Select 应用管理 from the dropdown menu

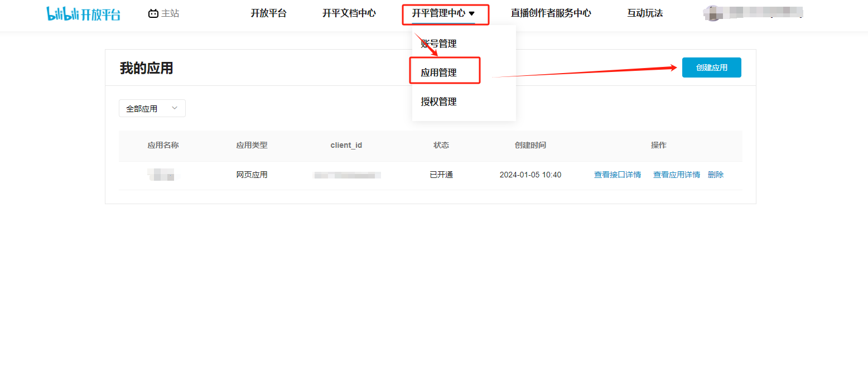tap(438, 73)
